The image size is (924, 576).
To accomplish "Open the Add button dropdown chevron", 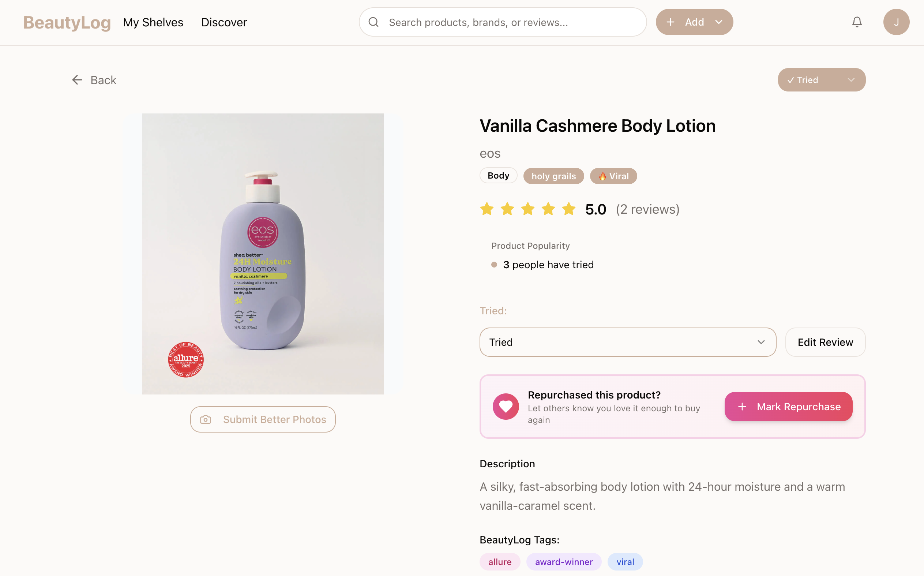I will click(x=719, y=22).
